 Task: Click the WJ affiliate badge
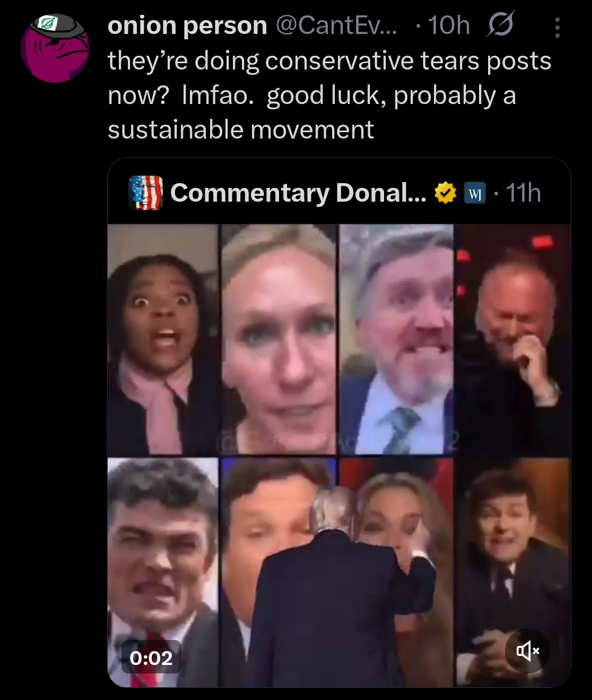[x=475, y=193]
